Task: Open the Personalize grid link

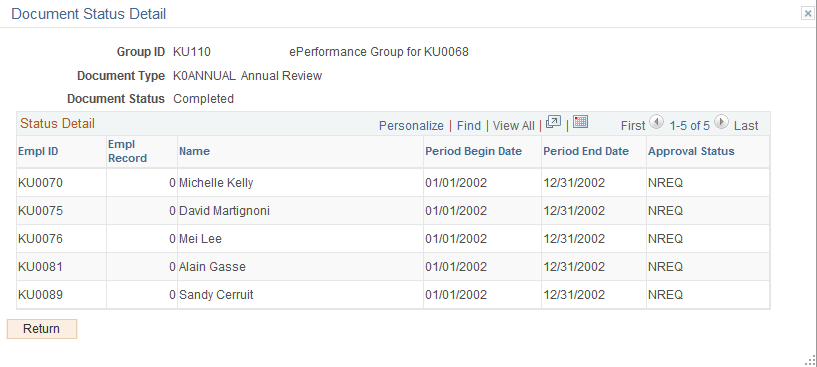Action: pos(411,126)
